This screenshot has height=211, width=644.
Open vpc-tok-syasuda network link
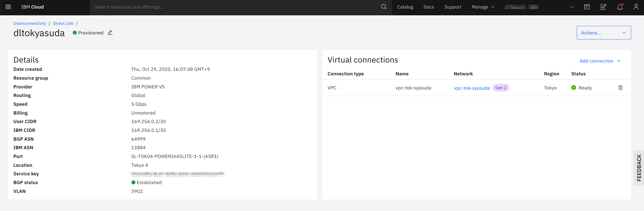click(x=472, y=88)
